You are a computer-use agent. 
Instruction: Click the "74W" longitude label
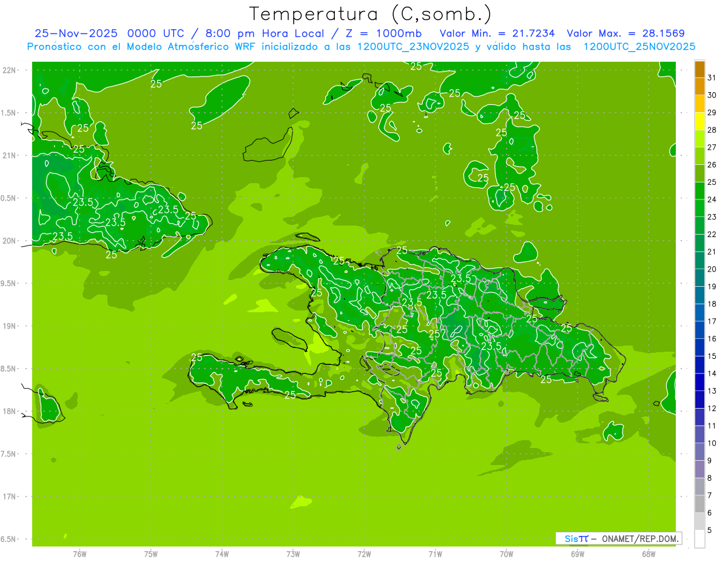tap(222, 554)
